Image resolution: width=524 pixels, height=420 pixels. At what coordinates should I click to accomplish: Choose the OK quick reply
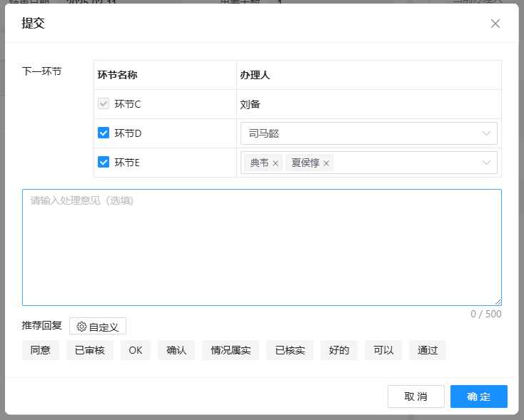(136, 350)
